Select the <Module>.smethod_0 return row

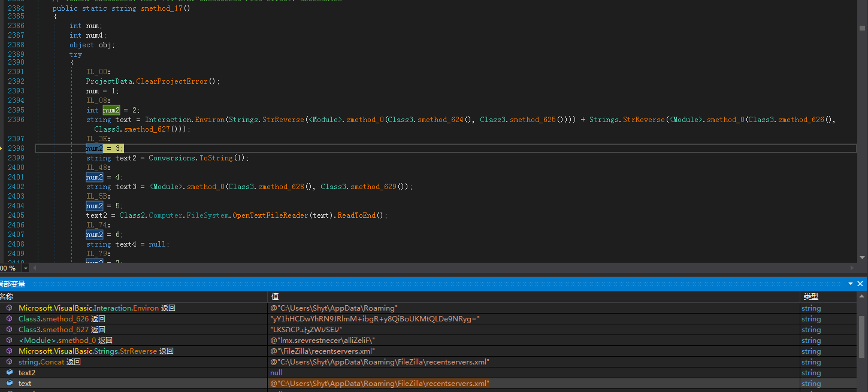point(429,341)
